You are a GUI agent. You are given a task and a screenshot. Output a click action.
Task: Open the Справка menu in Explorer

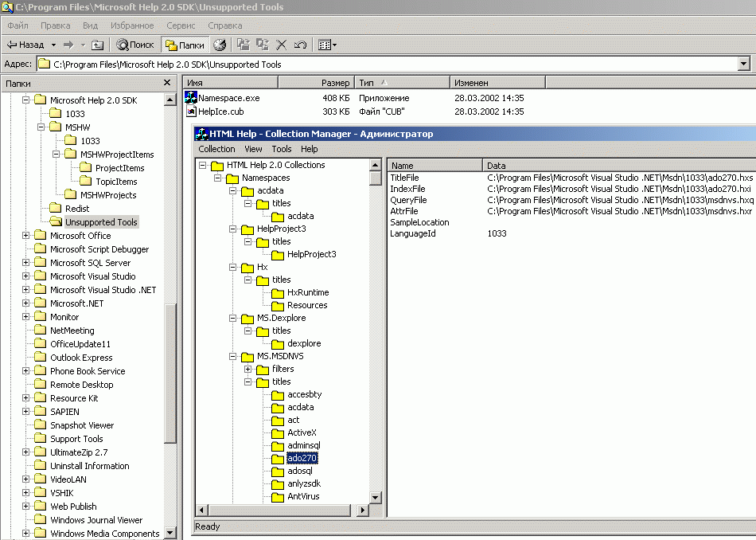(x=224, y=25)
